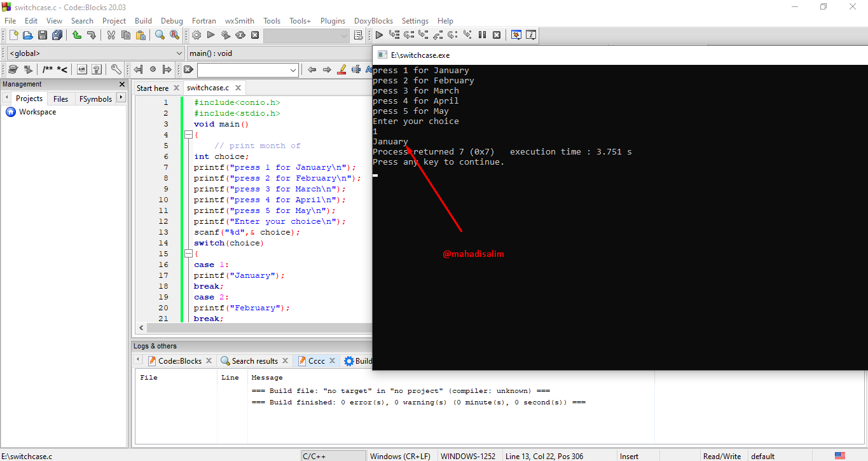Open the wxSmith menu
The width and height of the screenshot is (868, 461).
pos(240,21)
